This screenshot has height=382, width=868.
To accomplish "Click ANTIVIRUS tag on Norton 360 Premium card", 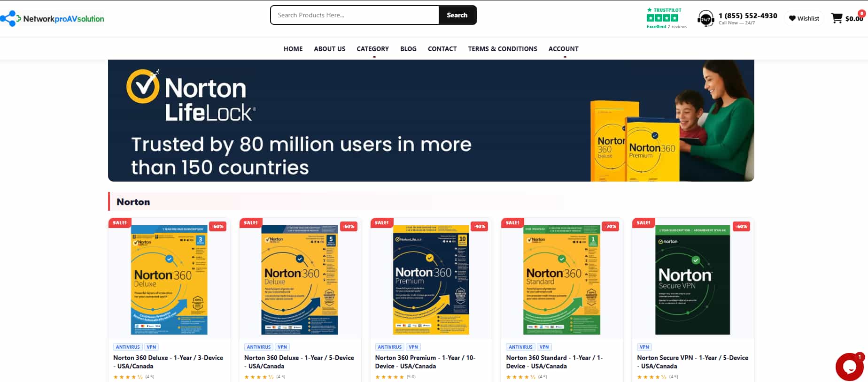I will click(x=390, y=347).
